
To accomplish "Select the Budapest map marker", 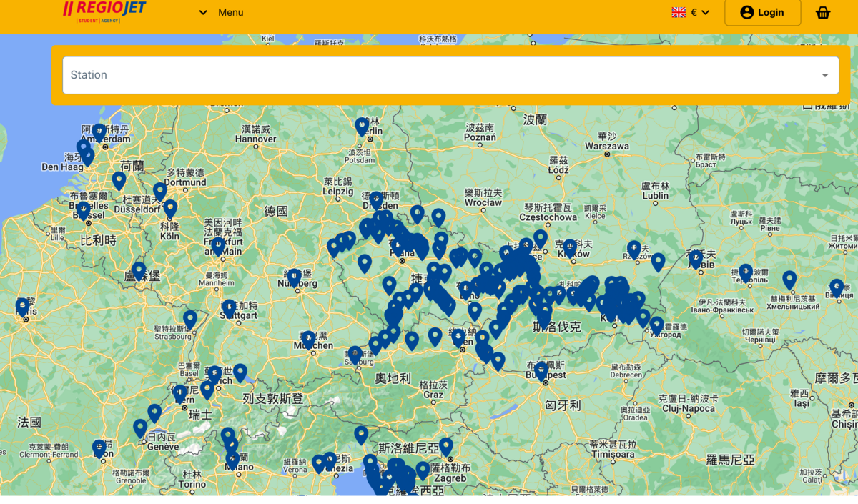I will [x=541, y=371].
